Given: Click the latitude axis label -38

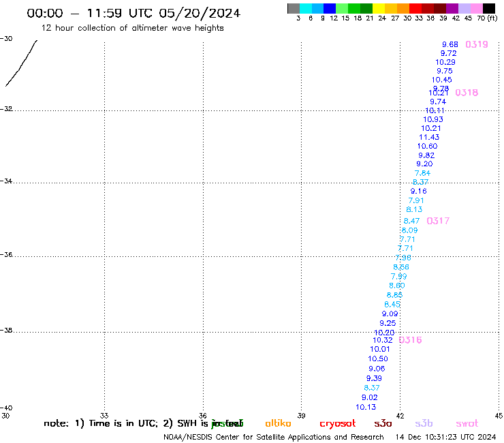Looking at the screenshot, I should tap(6, 330).
